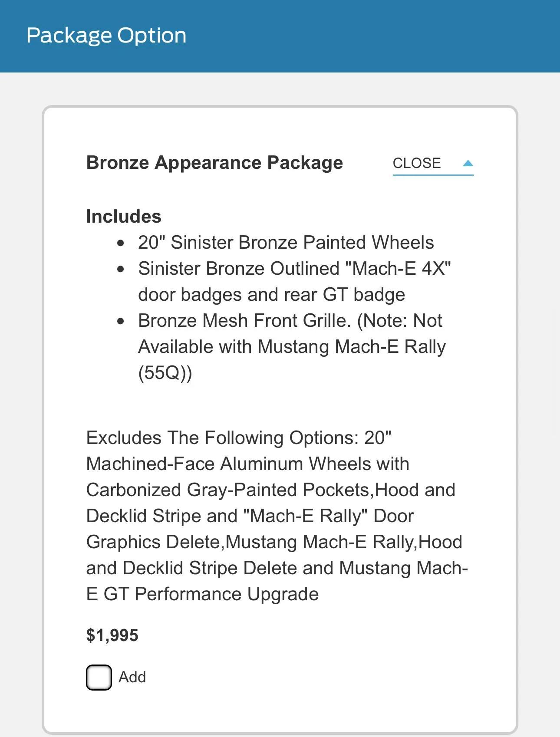This screenshot has height=737, width=560.
Task: Click the $1,995 price
Action: point(112,635)
